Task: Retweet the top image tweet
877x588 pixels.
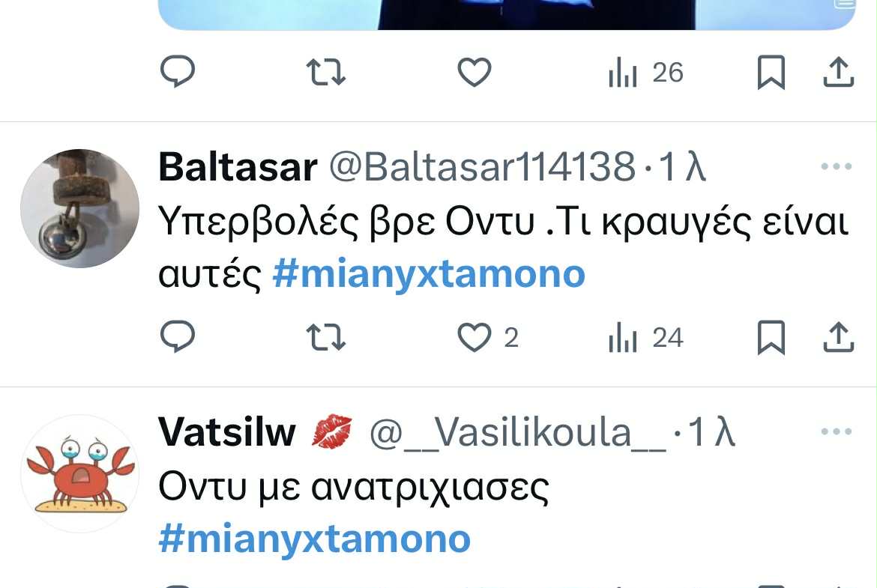Action: pyautogui.click(x=325, y=73)
